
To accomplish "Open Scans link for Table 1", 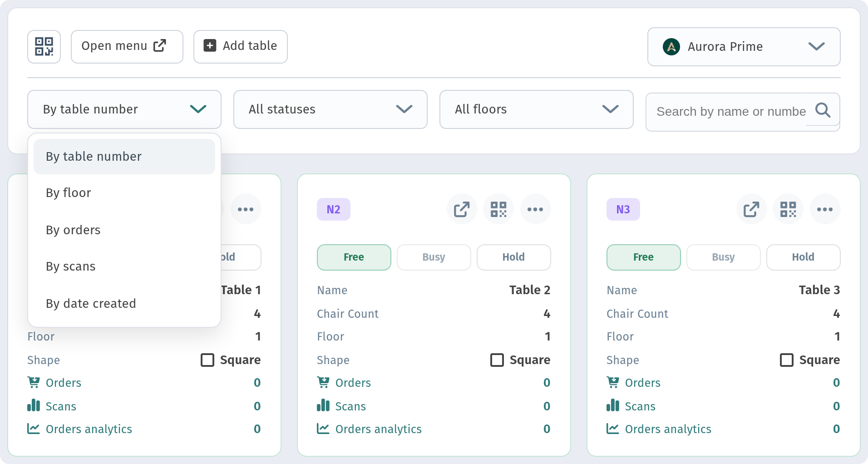I will coord(61,406).
